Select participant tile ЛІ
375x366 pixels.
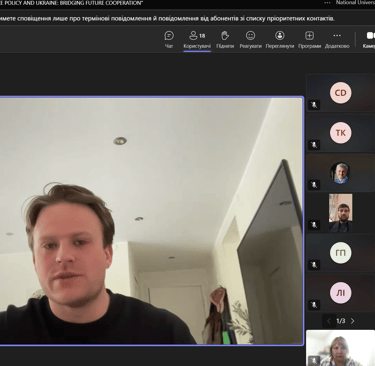click(x=340, y=293)
